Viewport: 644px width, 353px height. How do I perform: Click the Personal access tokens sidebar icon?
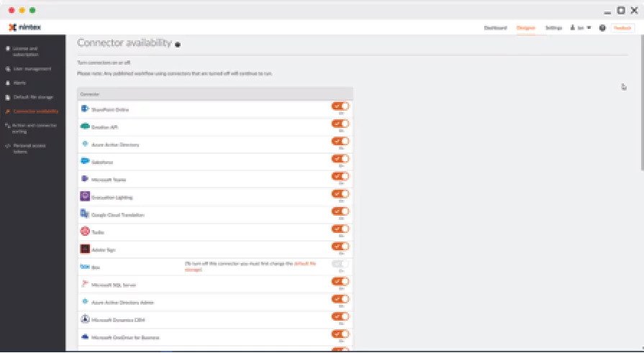(7, 146)
